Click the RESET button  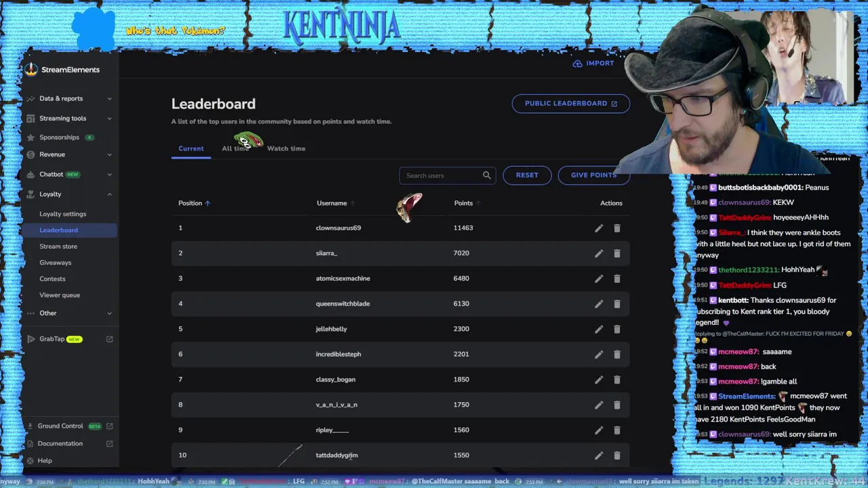[x=527, y=176]
